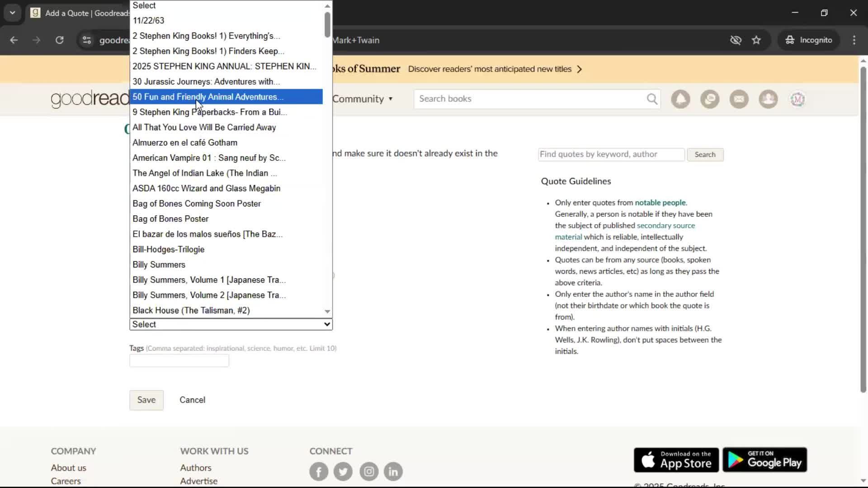Viewport: 868px width, 488px height.
Task: Open Goodreads Twitter page icon
Action: pyautogui.click(x=343, y=472)
